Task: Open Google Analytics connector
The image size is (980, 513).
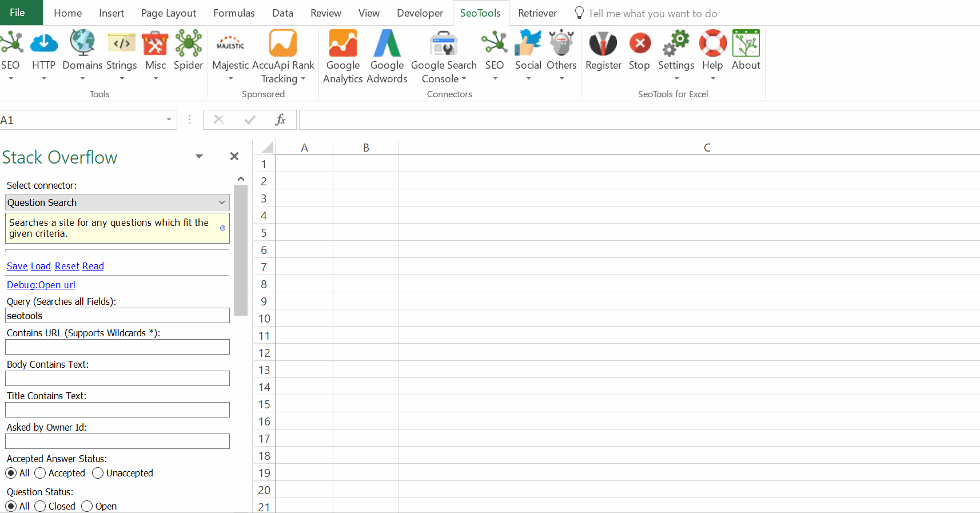Action: 343,43
